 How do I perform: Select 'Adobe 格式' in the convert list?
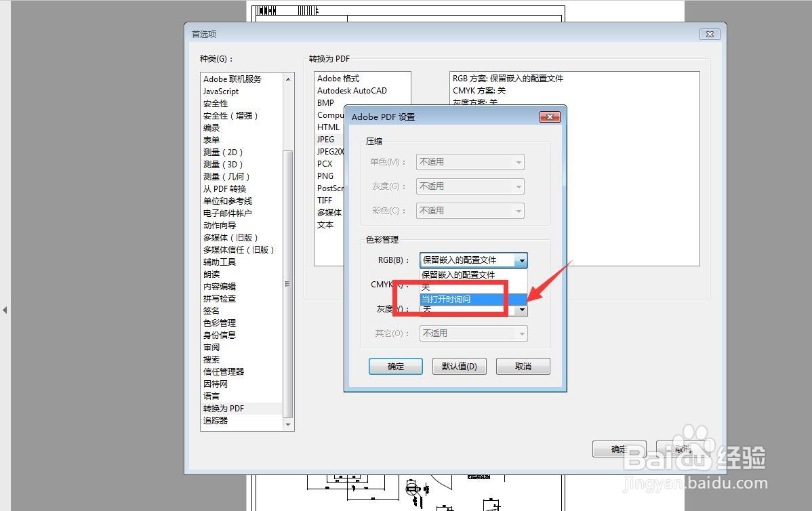point(338,79)
